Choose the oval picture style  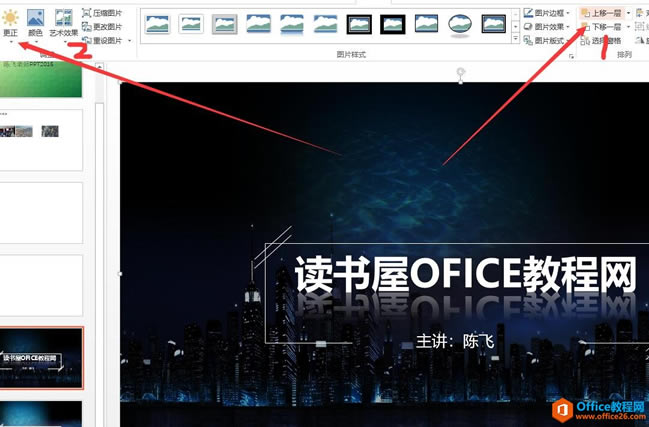click(460, 24)
